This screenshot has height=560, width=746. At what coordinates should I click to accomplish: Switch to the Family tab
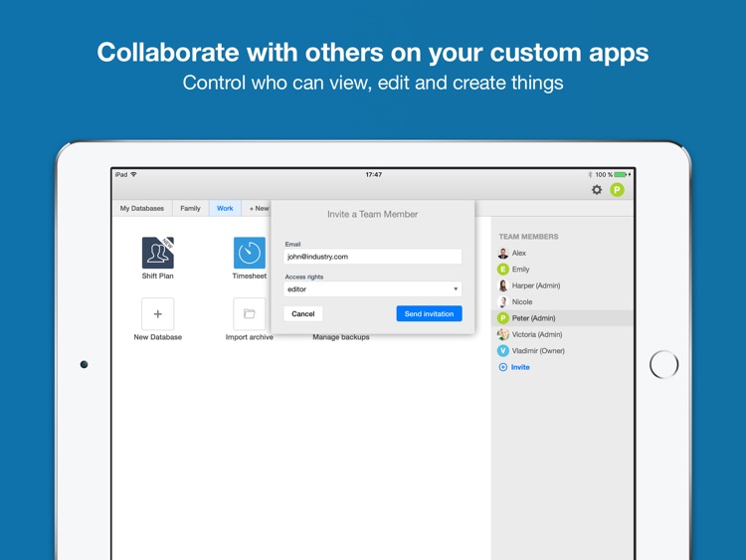[x=190, y=209]
